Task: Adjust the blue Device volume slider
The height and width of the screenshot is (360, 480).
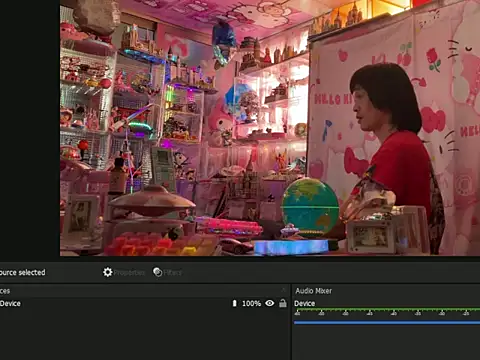Action: pos(387,323)
